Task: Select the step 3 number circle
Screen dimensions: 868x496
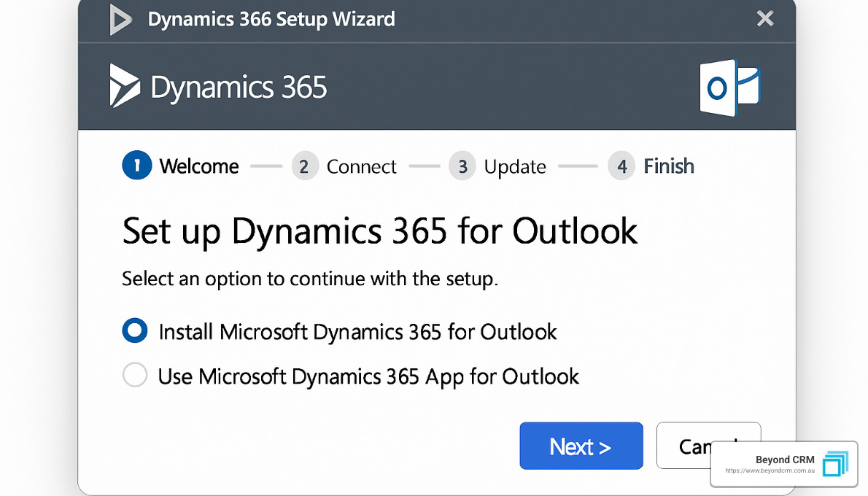Action: click(462, 167)
